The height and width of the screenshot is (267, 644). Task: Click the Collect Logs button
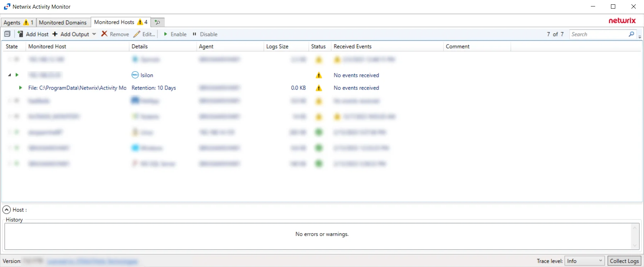coord(624,261)
